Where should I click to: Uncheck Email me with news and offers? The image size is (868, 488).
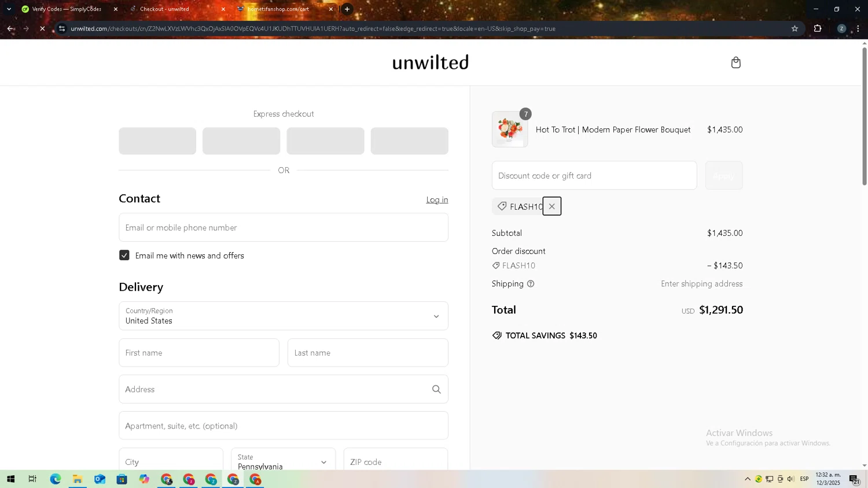(x=124, y=256)
